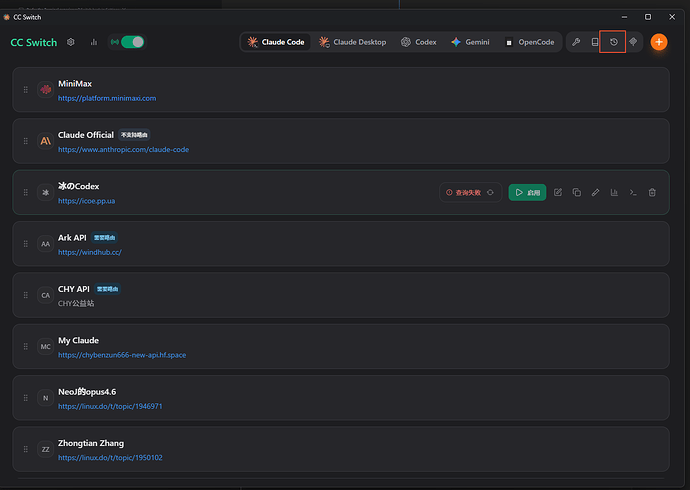The image size is (690, 490).
Task: Click the grip handle of the NeoJ的opus4.6 row
Action: click(26, 398)
